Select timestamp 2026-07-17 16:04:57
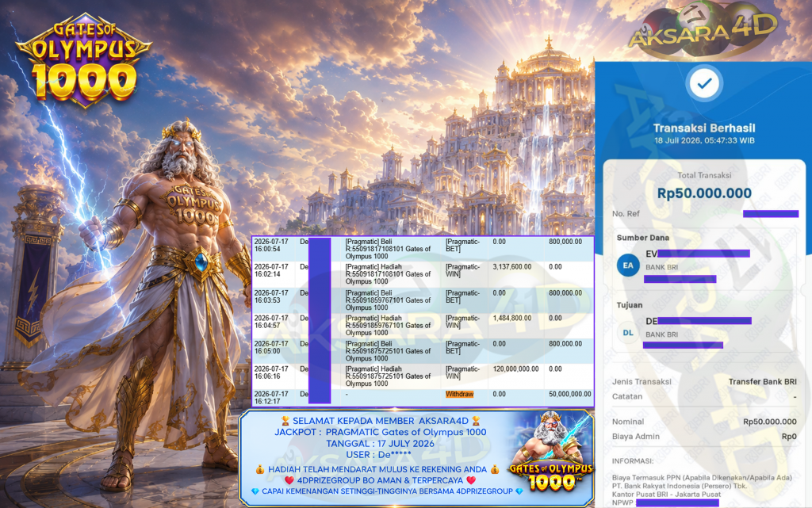Screen dimensions: 812x508 coord(271,322)
